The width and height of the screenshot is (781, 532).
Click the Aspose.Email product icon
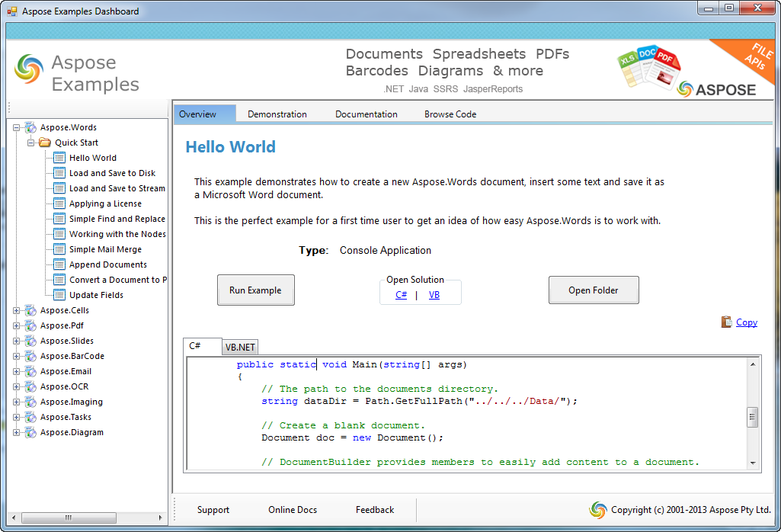point(31,372)
